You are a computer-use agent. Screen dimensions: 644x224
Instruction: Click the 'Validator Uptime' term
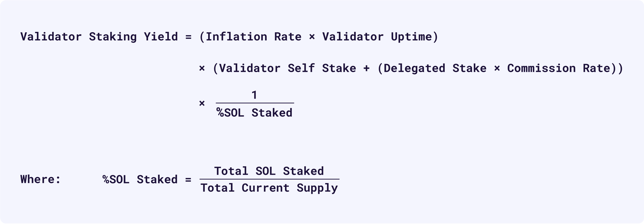click(x=377, y=37)
